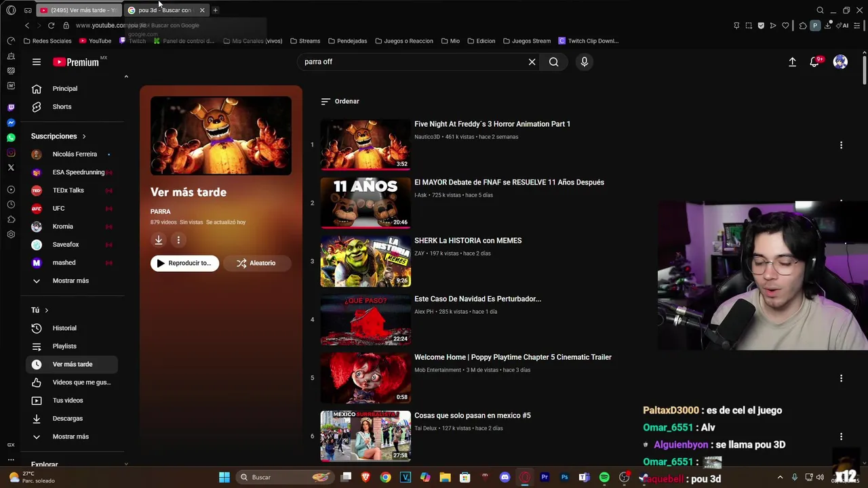The image size is (868, 488).
Task: Open Saveafox channel
Action: (x=72, y=245)
